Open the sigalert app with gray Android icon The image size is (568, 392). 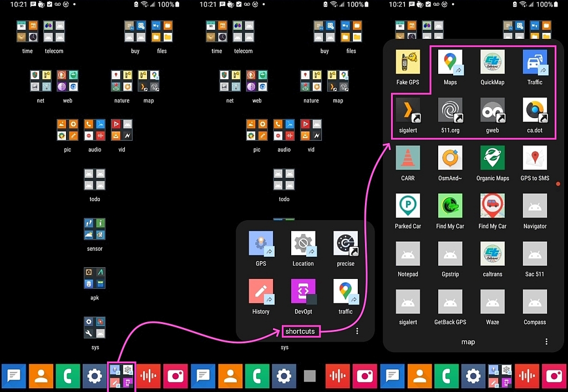(x=408, y=302)
